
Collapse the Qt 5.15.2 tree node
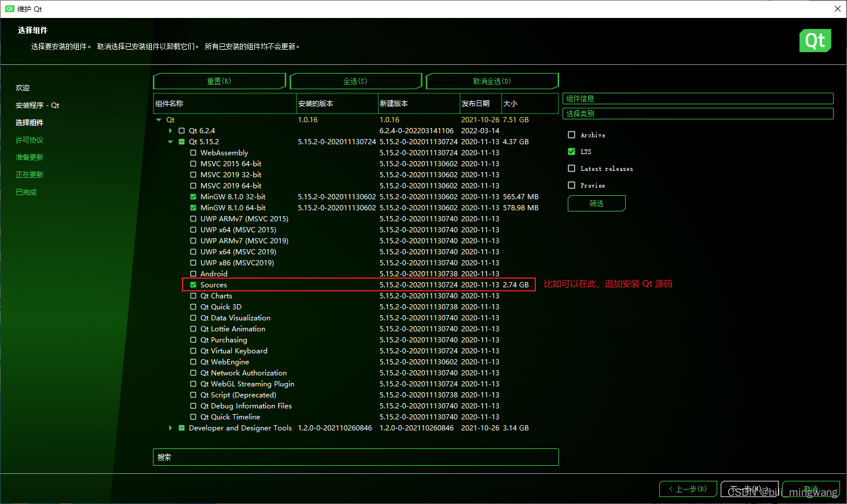tap(170, 142)
